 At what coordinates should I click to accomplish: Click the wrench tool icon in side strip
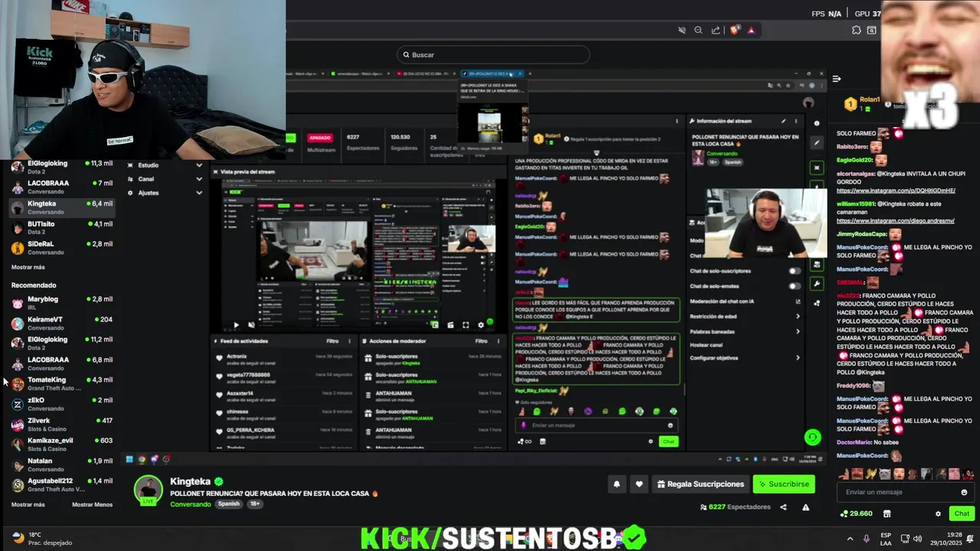(x=817, y=284)
